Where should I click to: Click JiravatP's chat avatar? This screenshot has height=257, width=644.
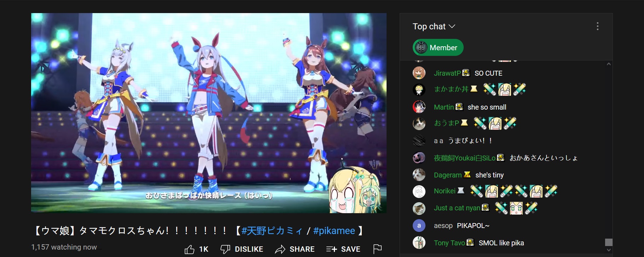tap(419, 73)
